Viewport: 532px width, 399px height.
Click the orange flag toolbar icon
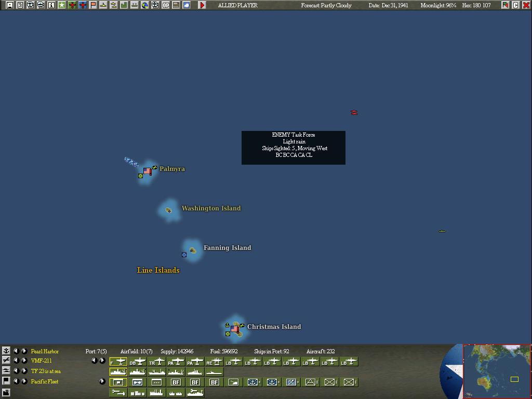pyautogui.click(x=93, y=5)
